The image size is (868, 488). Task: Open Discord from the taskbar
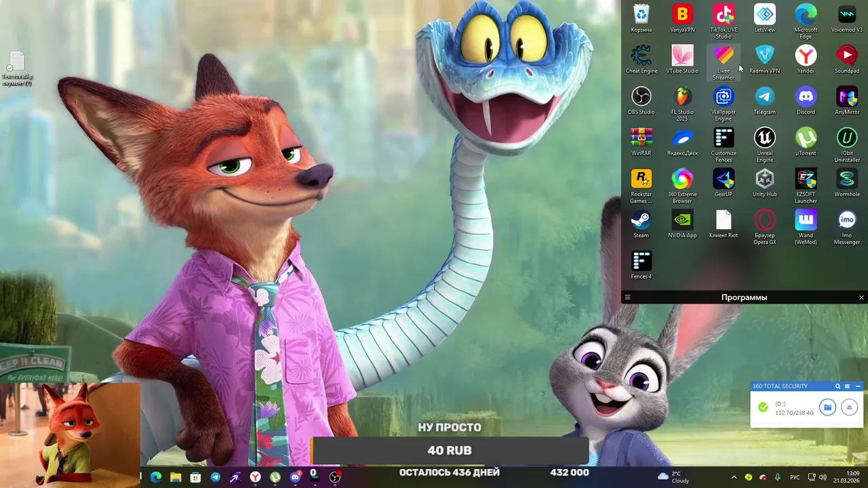295,477
